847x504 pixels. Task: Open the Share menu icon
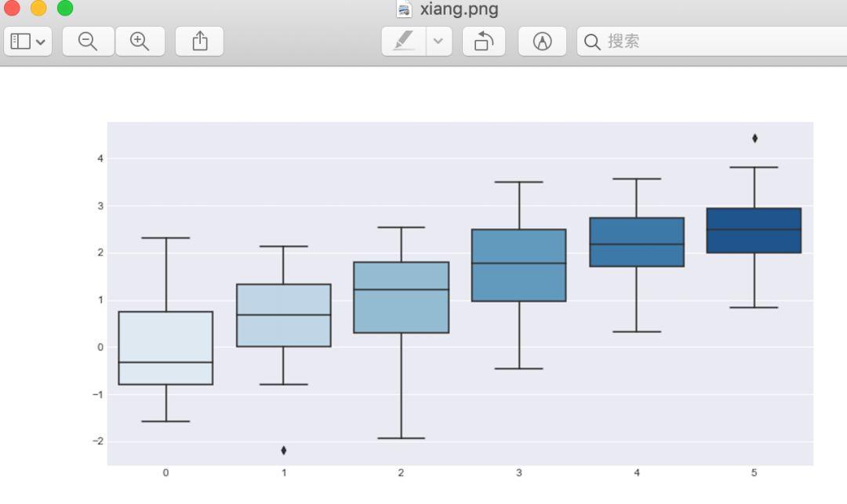[x=200, y=42]
